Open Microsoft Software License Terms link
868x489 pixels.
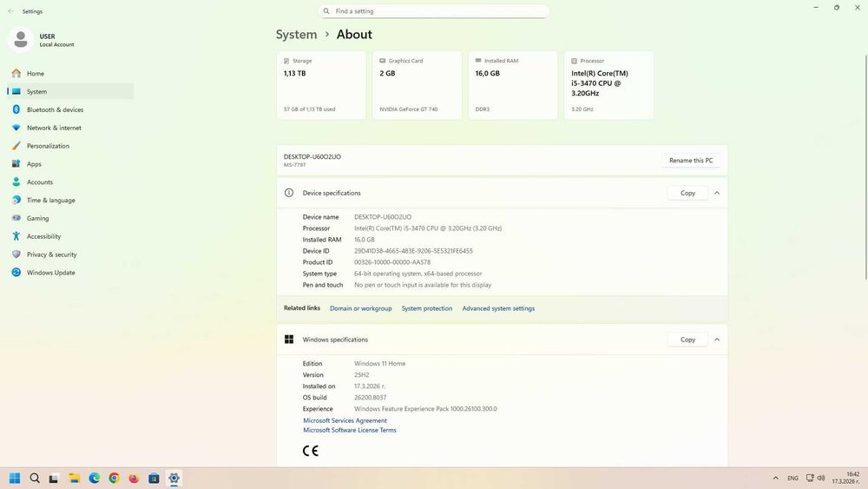click(349, 430)
